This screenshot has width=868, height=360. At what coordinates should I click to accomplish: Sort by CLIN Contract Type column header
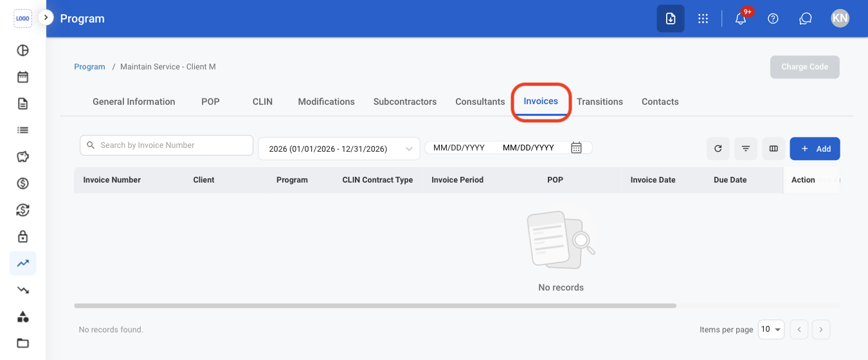(377, 180)
